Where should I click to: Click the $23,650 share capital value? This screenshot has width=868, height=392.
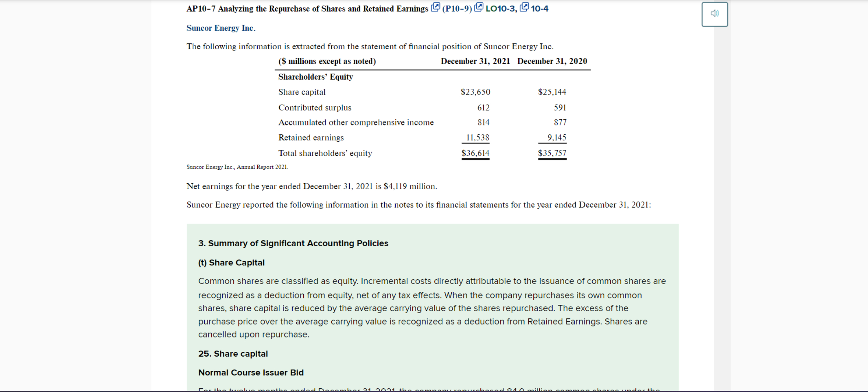click(x=476, y=92)
